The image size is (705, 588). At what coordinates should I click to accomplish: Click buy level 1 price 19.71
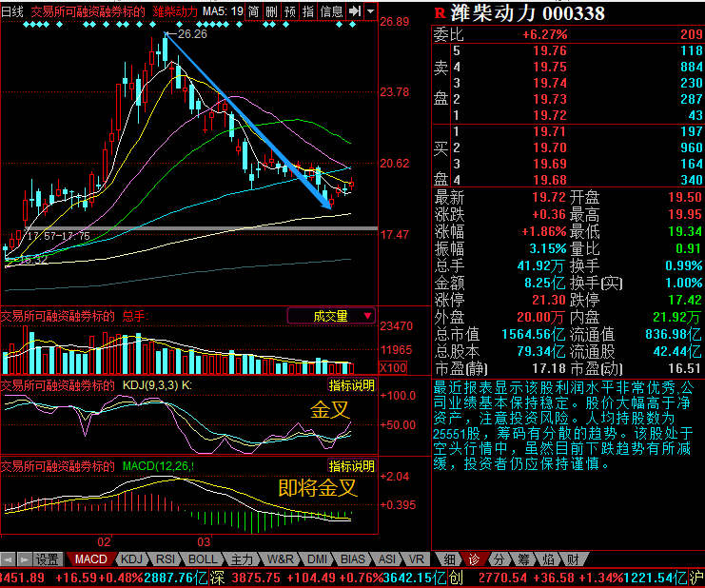(549, 131)
